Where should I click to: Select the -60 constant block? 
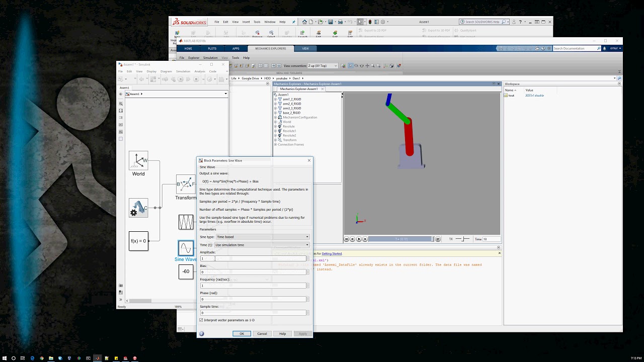pyautogui.click(x=186, y=272)
